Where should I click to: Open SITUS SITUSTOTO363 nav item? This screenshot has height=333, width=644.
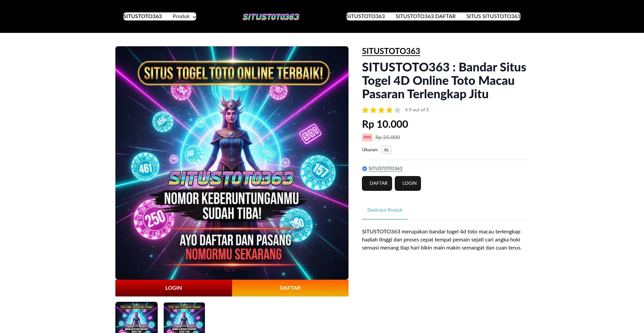pos(493,16)
